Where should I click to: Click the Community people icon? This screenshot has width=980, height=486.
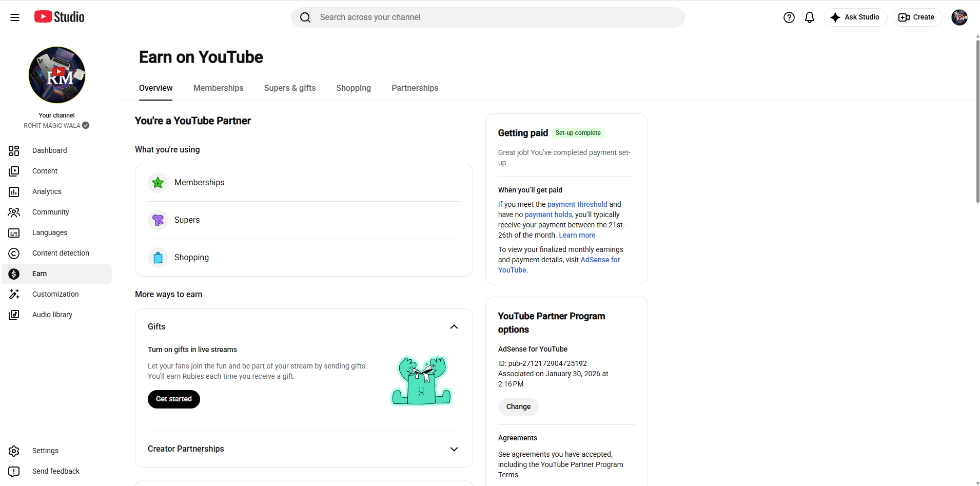(14, 212)
